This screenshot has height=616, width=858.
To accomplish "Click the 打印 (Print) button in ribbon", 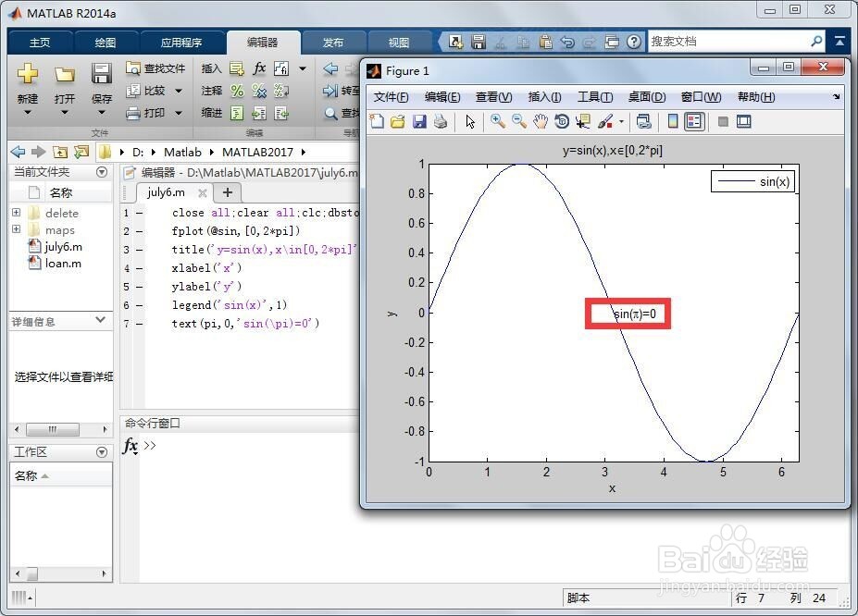I will point(146,113).
